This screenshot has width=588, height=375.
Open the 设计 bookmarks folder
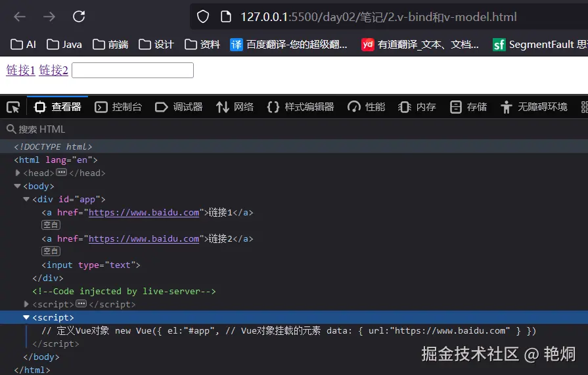156,45
